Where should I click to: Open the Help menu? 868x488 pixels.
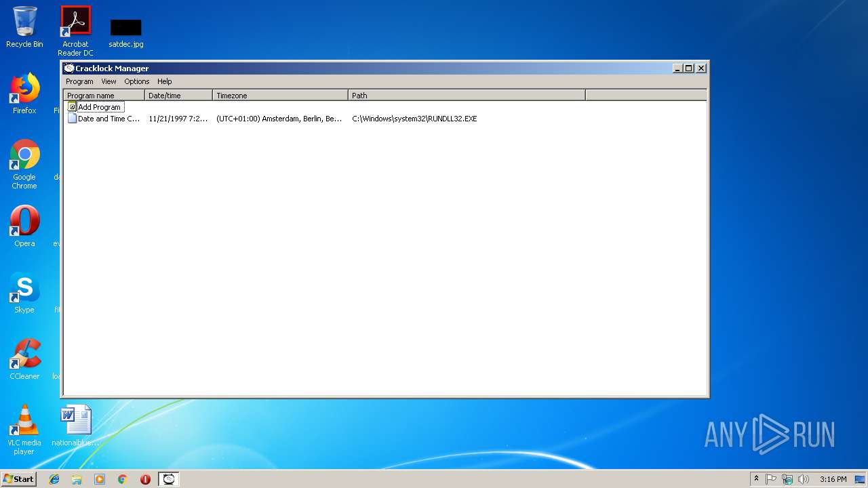pyautogui.click(x=164, y=81)
